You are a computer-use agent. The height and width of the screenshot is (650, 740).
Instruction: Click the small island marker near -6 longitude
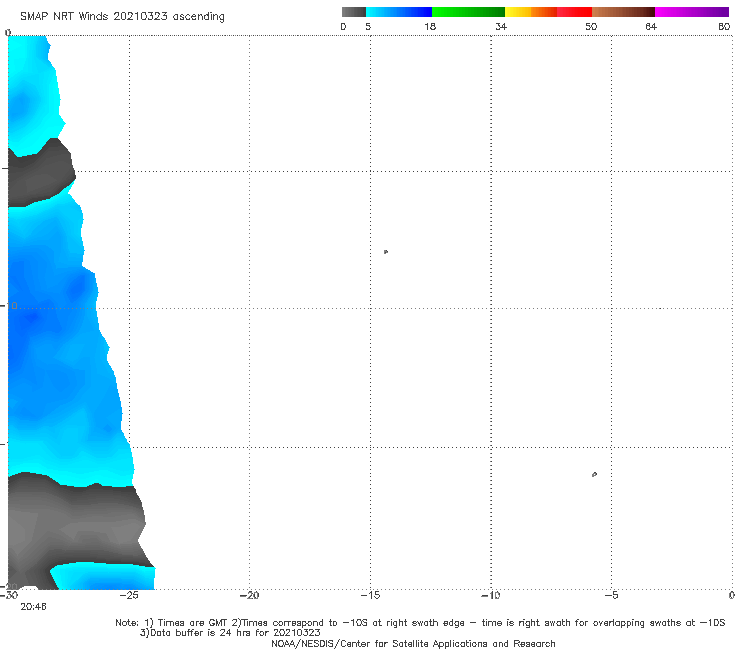point(594,474)
